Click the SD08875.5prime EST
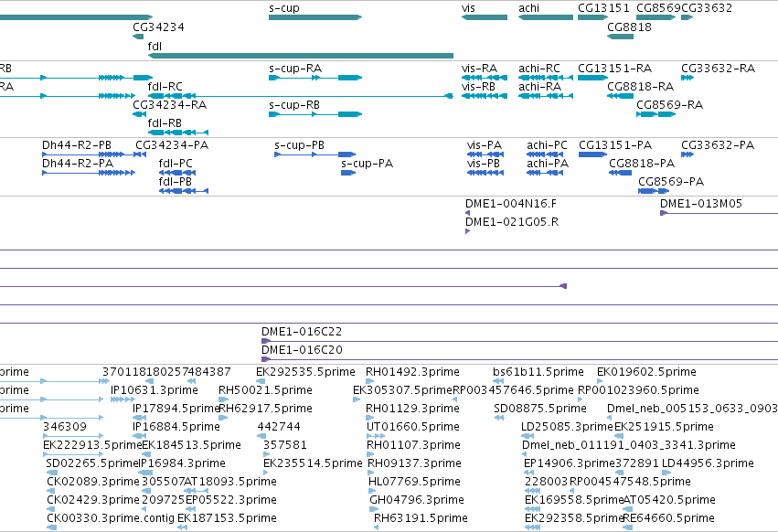Image resolution: width=778 pixels, height=532 pixels. click(x=499, y=418)
